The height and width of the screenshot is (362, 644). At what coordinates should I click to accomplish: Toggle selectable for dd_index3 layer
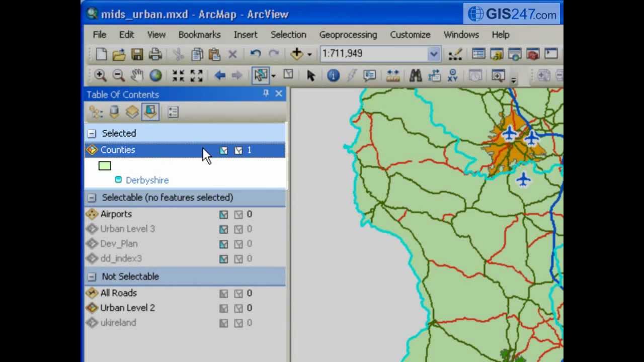tap(224, 259)
